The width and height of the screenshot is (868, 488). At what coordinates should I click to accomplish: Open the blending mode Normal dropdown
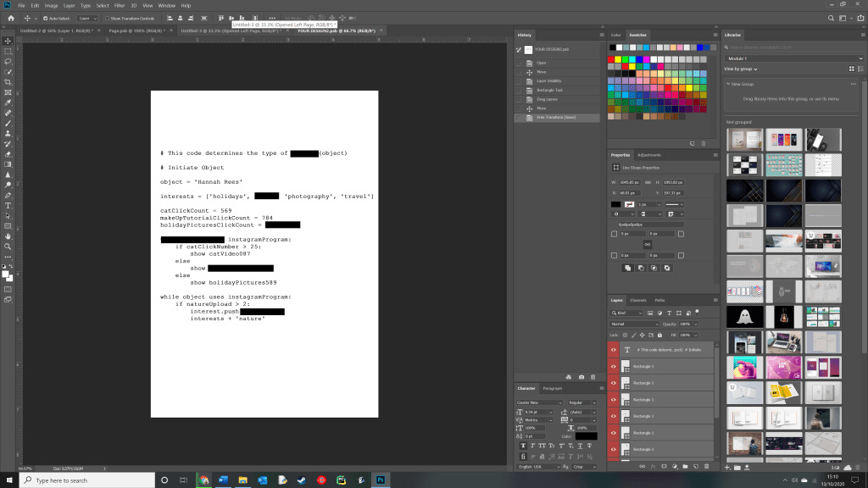[x=634, y=324]
